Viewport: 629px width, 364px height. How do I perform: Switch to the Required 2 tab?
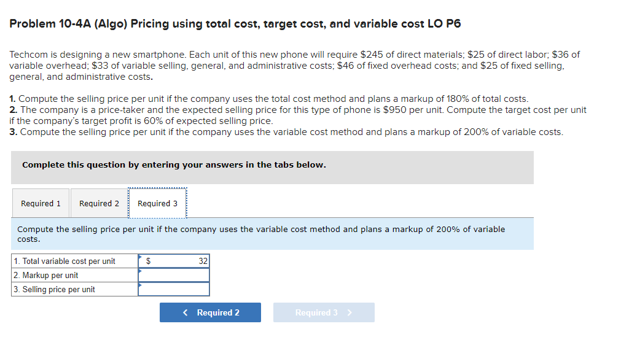point(99,203)
